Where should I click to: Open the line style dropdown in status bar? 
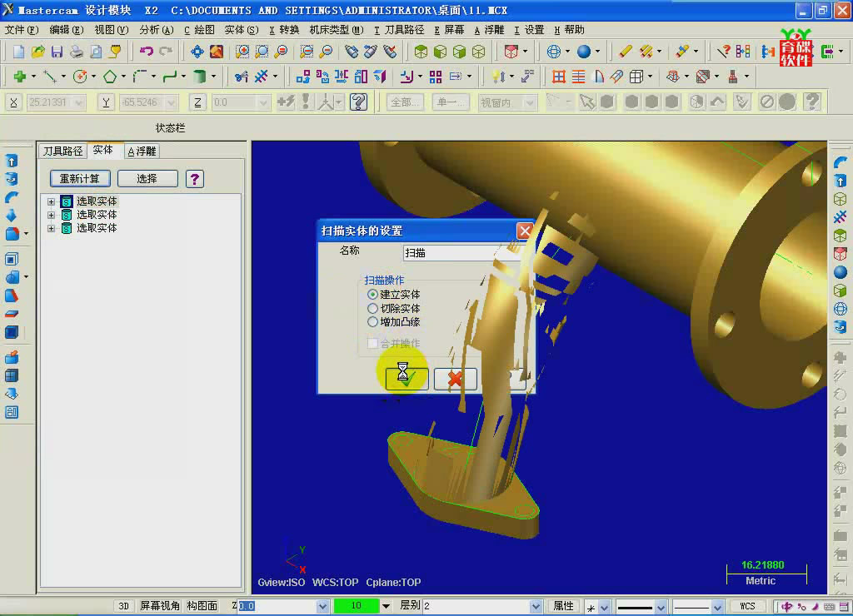[661, 606]
